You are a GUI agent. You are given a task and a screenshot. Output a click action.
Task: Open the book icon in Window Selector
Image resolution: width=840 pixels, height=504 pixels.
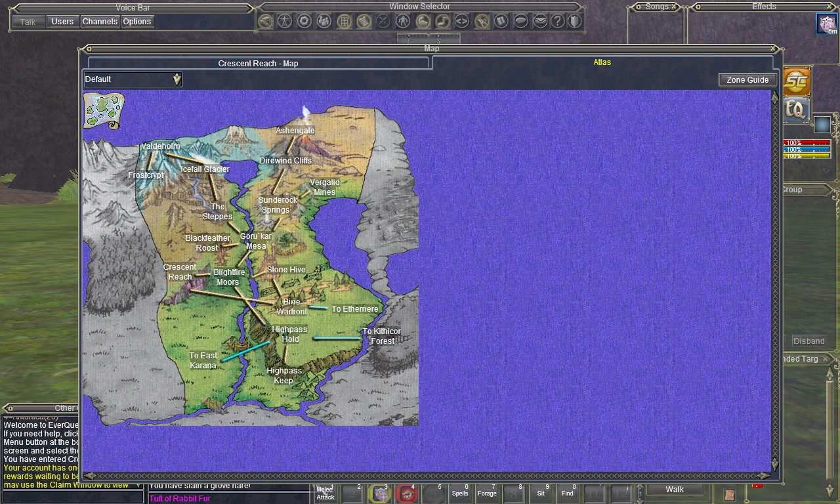click(501, 21)
